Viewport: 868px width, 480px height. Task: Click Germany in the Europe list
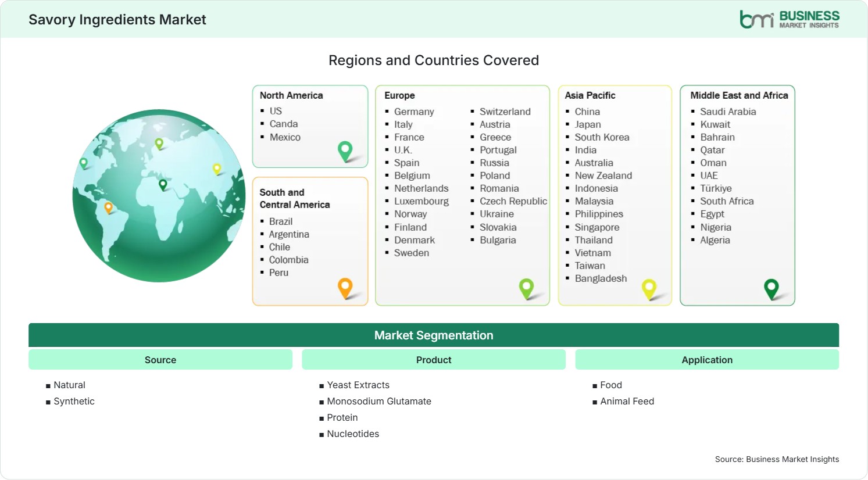(414, 112)
